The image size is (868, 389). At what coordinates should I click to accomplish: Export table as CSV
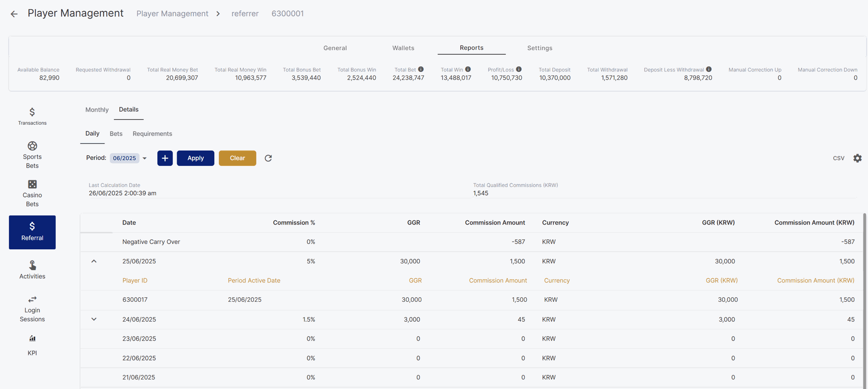[839, 158]
